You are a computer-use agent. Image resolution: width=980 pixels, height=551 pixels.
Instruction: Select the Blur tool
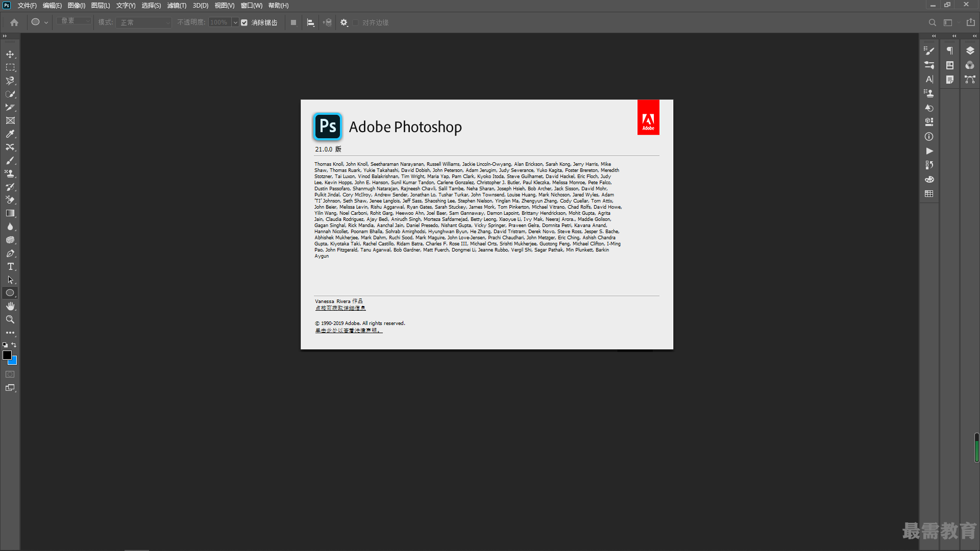10,227
